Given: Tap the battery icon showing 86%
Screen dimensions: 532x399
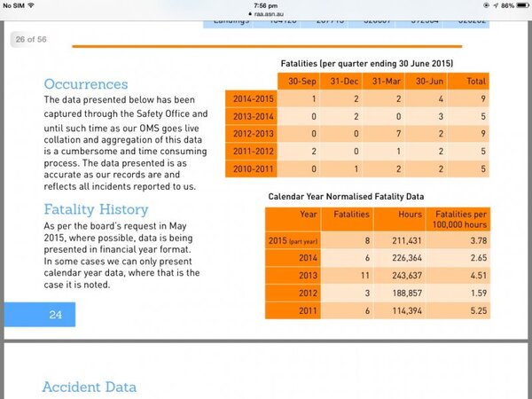Looking at the screenshot, I should tap(518, 5).
